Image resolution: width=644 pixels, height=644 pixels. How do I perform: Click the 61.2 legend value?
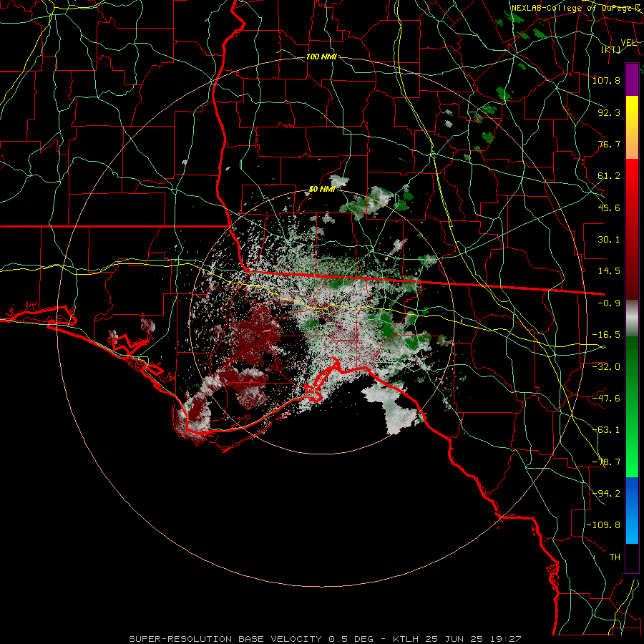pyautogui.click(x=609, y=176)
